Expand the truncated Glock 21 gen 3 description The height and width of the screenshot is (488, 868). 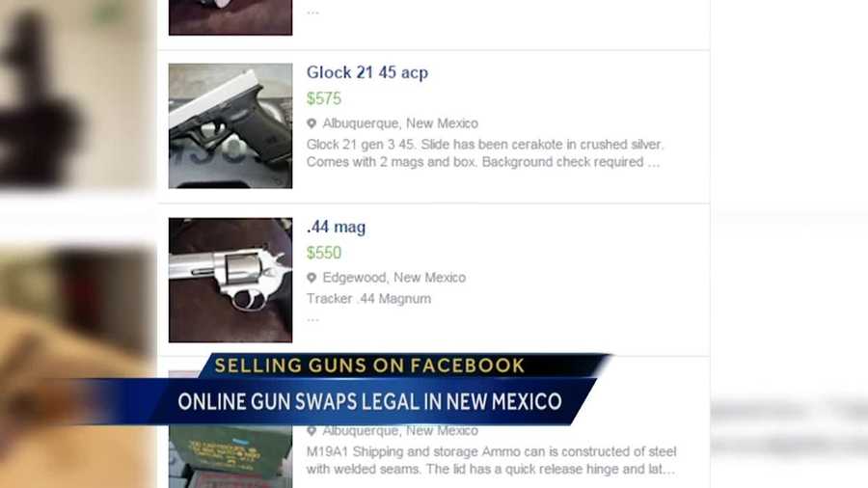coord(653,162)
